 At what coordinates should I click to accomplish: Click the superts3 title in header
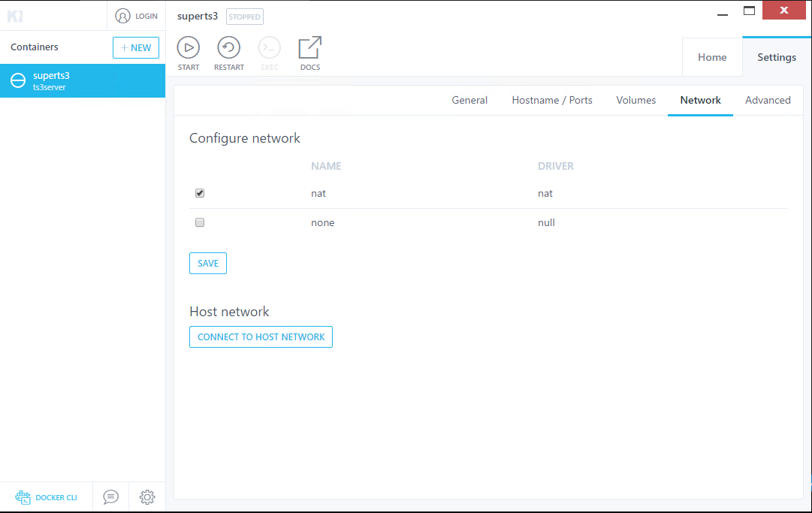point(198,16)
